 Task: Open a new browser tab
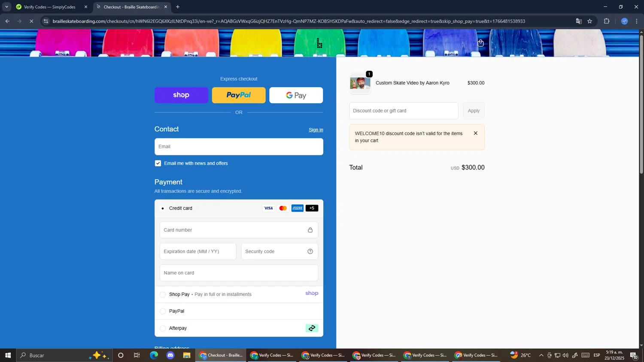point(178,7)
